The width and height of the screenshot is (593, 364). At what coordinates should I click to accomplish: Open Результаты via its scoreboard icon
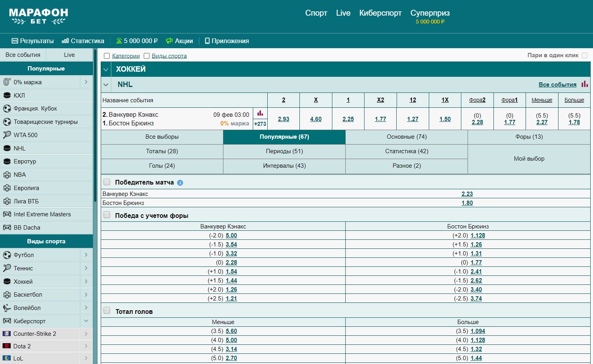point(15,41)
